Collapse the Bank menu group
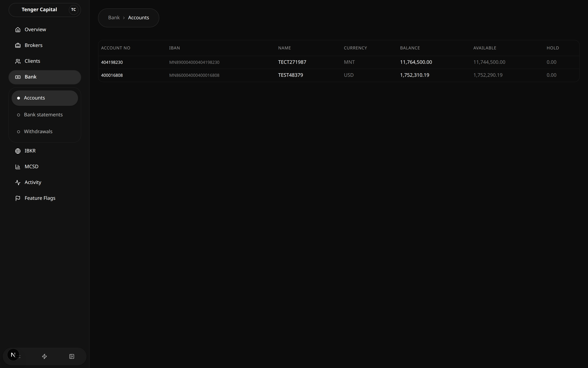The height and width of the screenshot is (368, 588). click(x=45, y=77)
